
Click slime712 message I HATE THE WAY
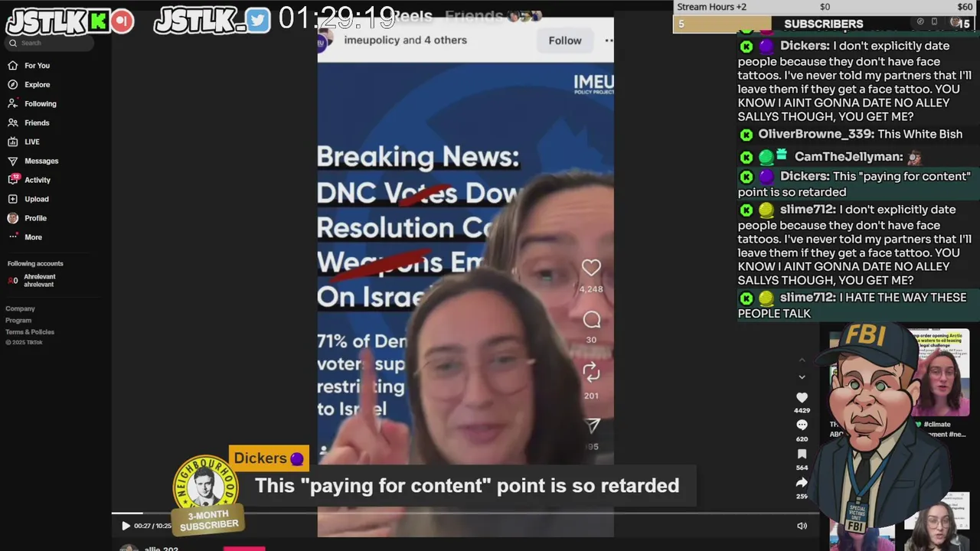click(857, 305)
